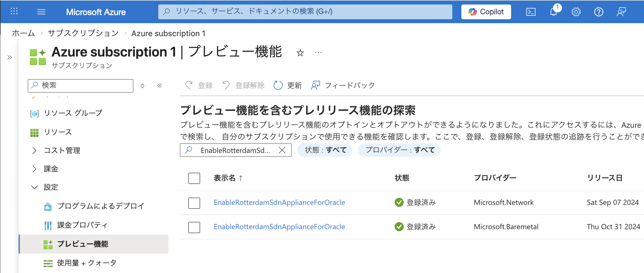Viewport: 644px width, 273px height.
Task: Click the Microsoft Azure logo text
Action: 96,12
